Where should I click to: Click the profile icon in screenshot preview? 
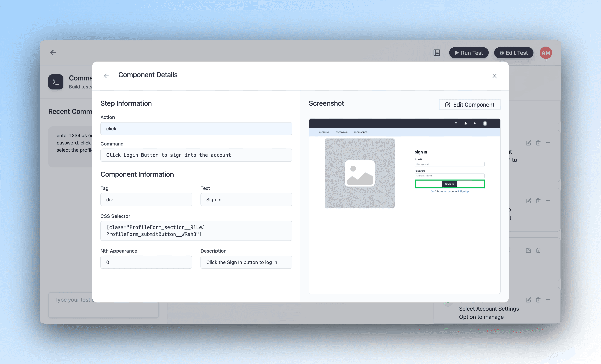coord(485,123)
